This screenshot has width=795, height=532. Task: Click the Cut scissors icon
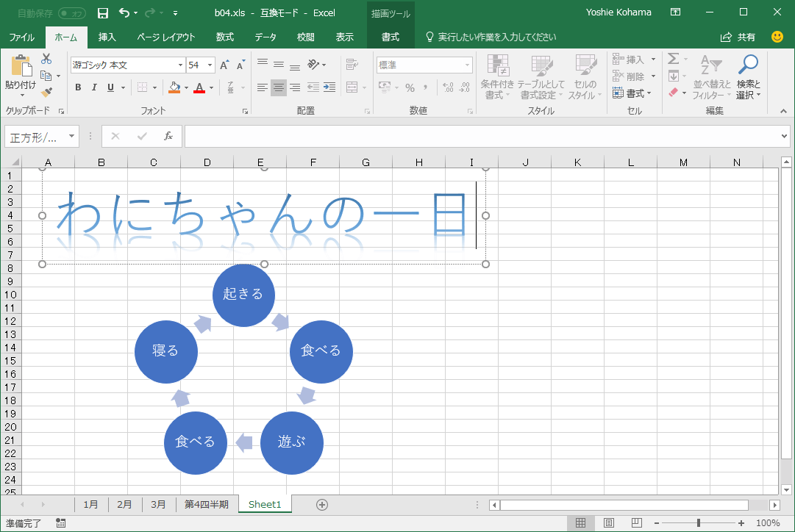tap(46, 59)
